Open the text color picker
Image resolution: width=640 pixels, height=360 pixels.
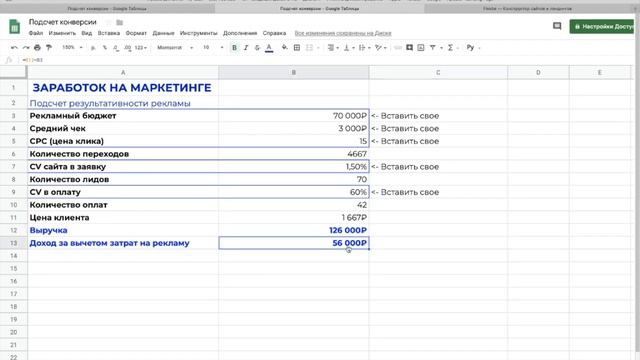click(269, 48)
